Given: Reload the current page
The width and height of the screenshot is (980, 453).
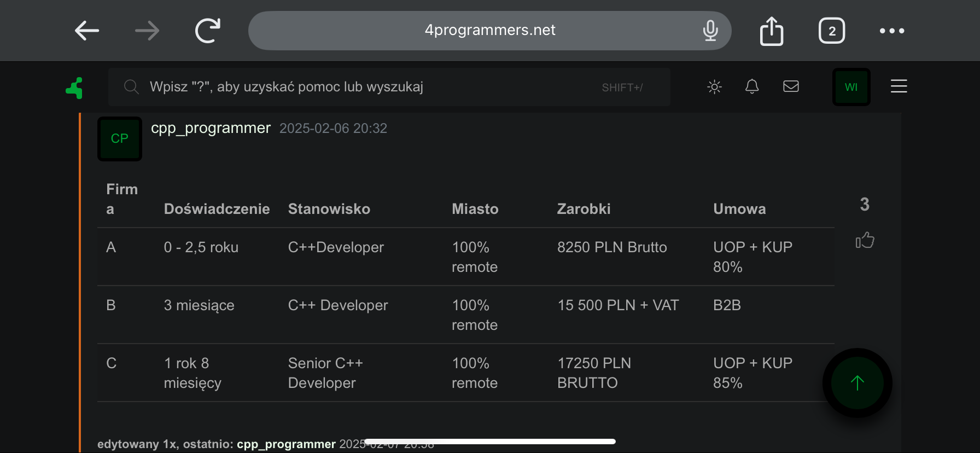Looking at the screenshot, I should pos(208,31).
